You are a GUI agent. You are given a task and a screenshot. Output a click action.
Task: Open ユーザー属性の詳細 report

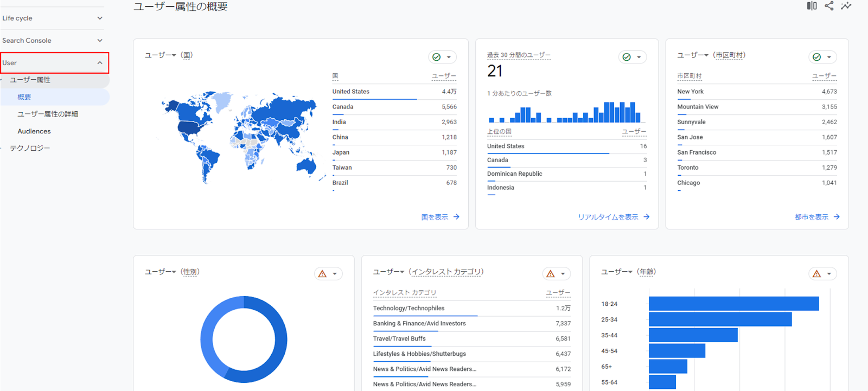click(48, 114)
